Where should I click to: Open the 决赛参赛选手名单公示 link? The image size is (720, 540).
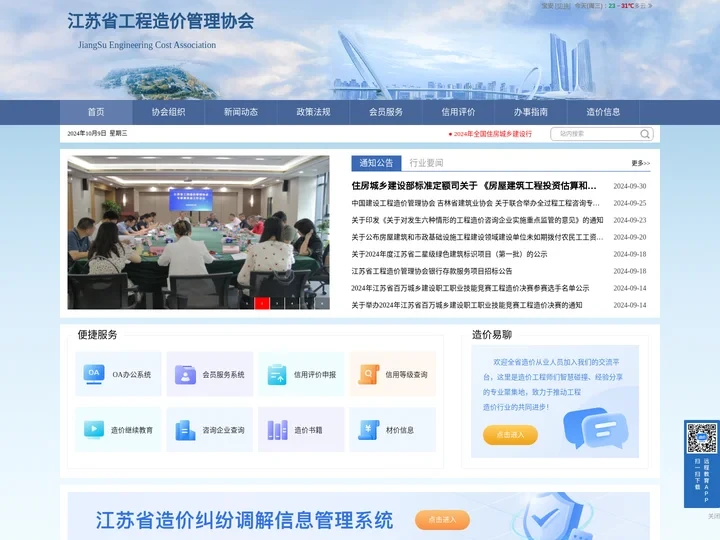(470, 288)
